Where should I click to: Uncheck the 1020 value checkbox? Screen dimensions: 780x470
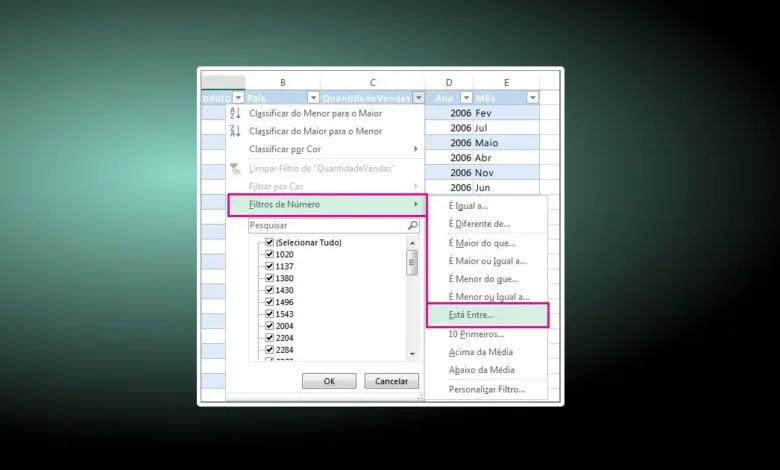coord(270,254)
